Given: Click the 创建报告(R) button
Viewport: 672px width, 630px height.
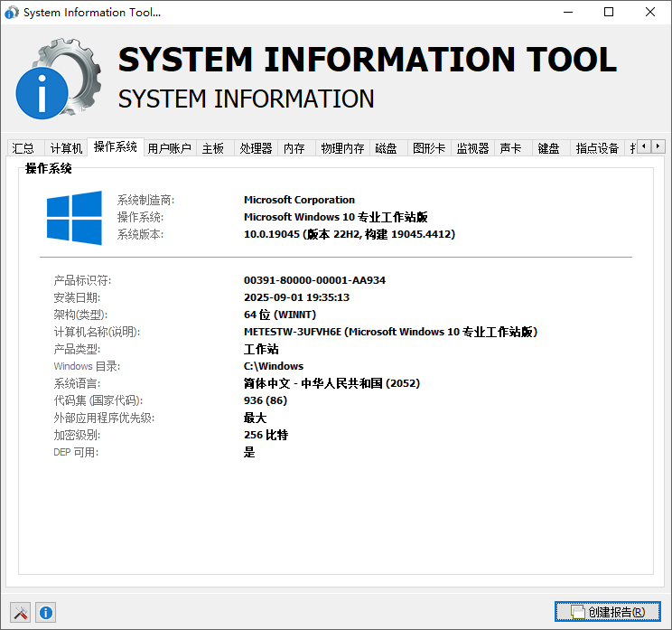Looking at the screenshot, I should tap(608, 612).
